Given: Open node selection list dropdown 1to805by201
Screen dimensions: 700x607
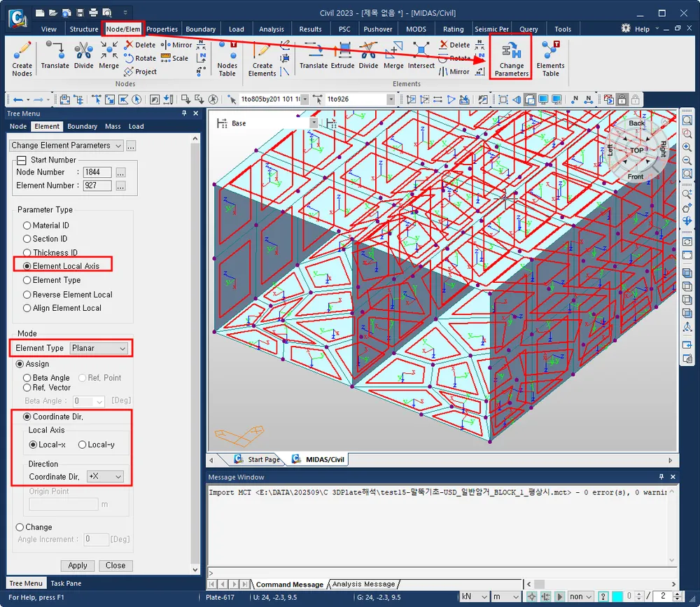Looking at the screenshot, I should [x=304, y=99].
